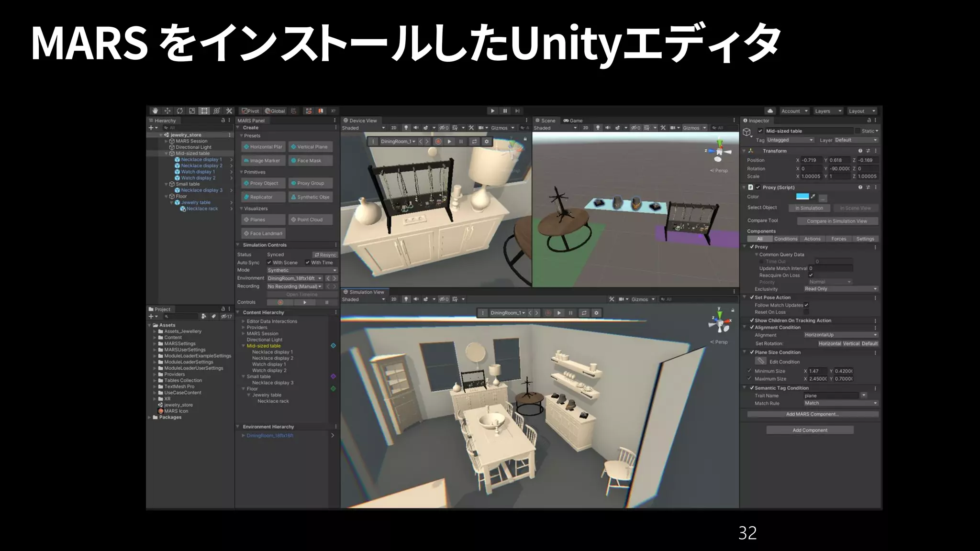
Task: Open Device View settings gear
Action: tap(487, 142)
